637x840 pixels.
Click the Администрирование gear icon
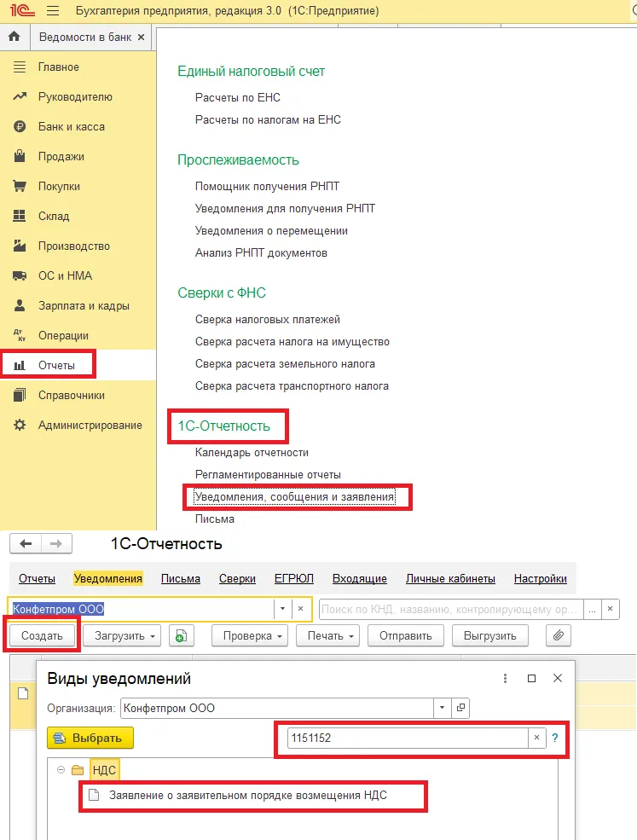pos(20,426)
